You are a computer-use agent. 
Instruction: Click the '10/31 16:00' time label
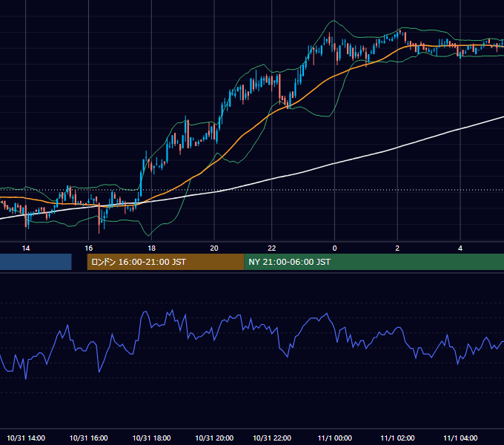(x=89, y=438)
